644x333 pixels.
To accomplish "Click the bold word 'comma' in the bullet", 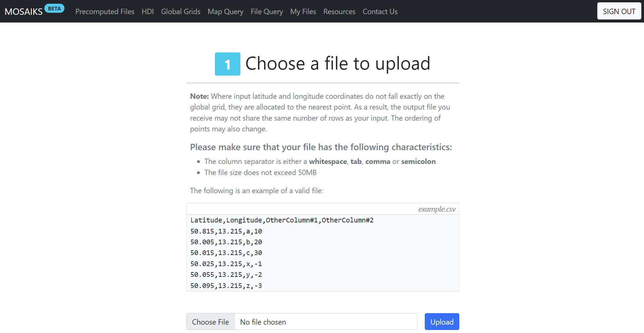I will pos(378,162).
